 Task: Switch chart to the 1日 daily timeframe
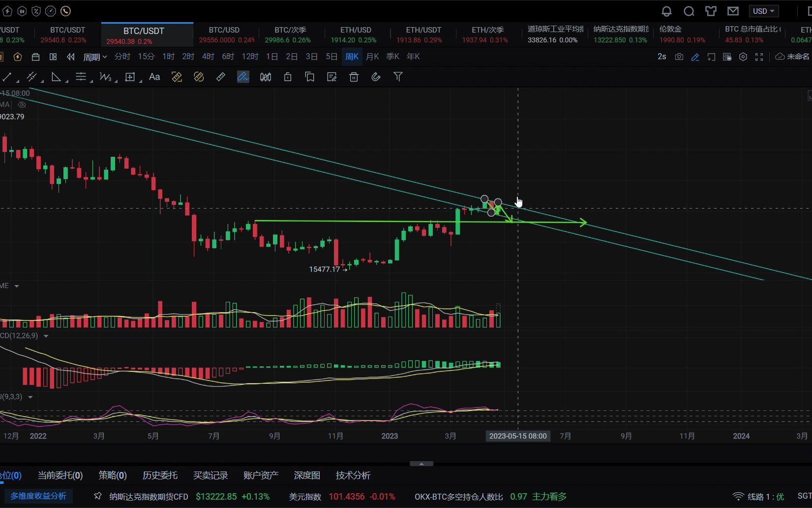pos(271,57)
